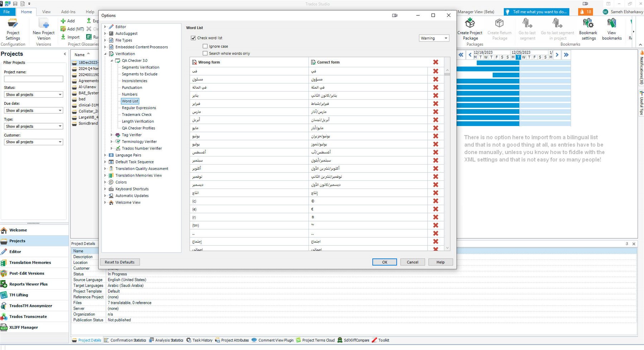Image resolution: width=644 pixels, height=350 pixels.
Task: Click Tell me what you want to do
Action: (536, 12)
